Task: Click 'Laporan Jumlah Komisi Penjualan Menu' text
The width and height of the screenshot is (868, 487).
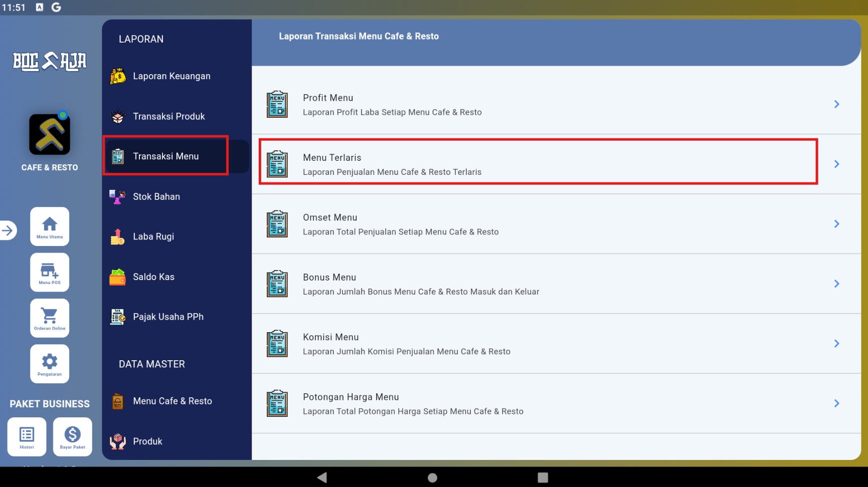Action: [407, 352]
